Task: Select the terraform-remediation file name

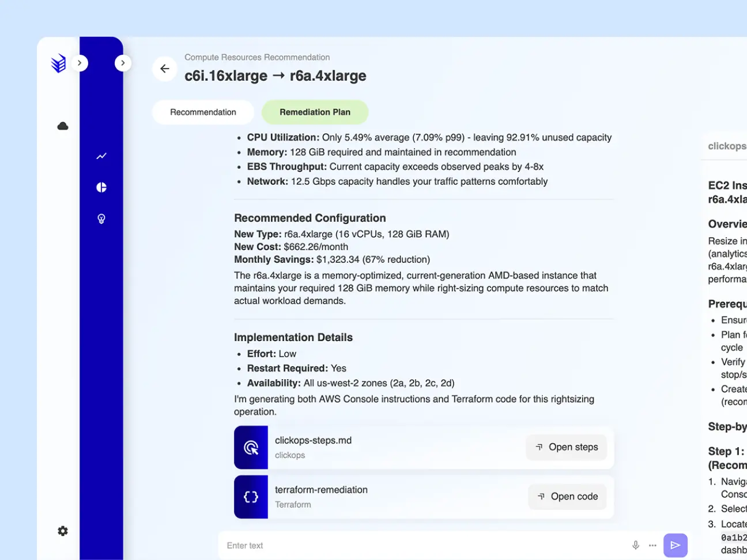Action: point(321,490)
